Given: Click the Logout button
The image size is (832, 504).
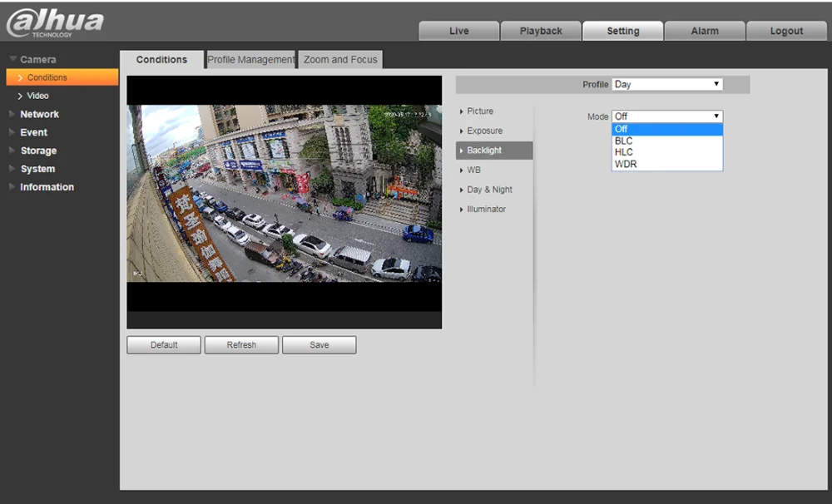Looking at the screenshot, I should coord(786,31).
